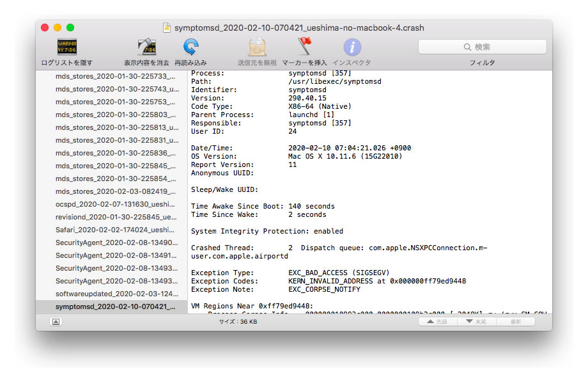588x382 pixels.
Task: Select mds_stores_2020-01-30-225854 log
Action: [x=112, y=179]
